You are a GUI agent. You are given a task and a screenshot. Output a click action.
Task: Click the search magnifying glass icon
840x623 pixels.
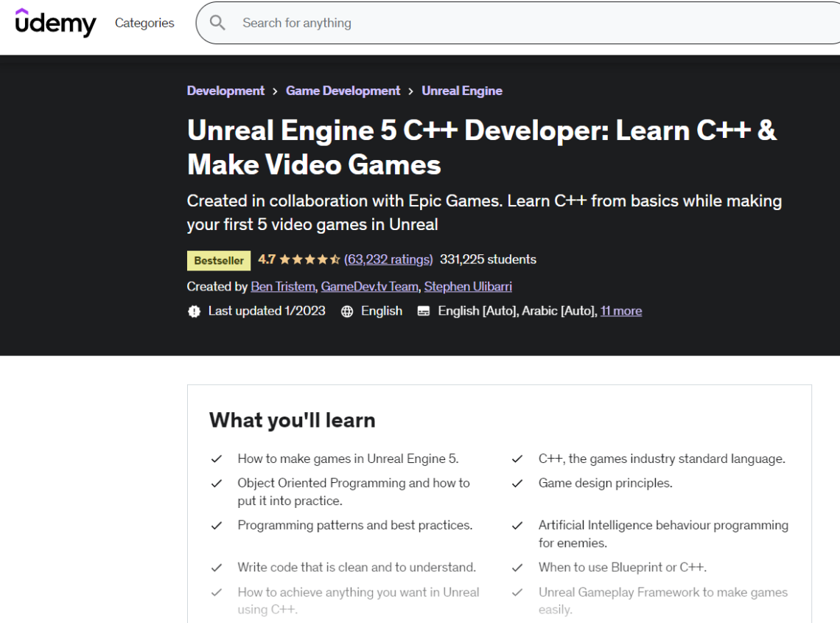pyautogui.click(x=217, y=23)
